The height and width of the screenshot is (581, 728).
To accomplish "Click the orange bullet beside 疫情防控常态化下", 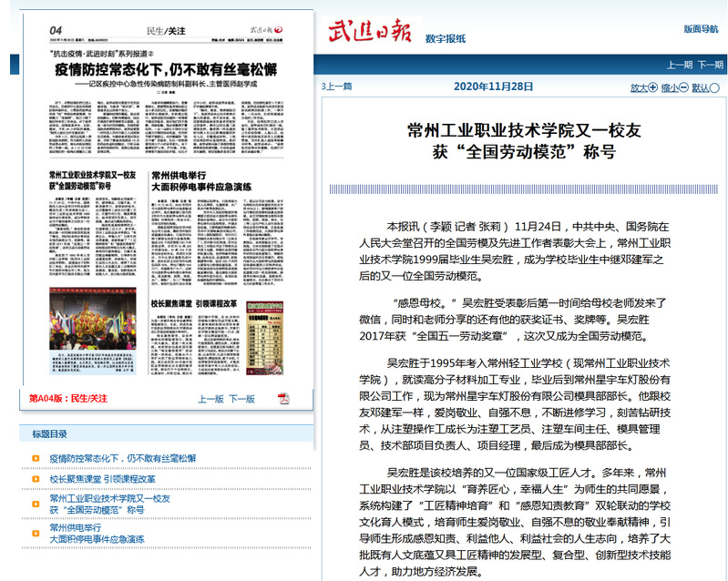I will pyautogui.click(x=36, y=458).
